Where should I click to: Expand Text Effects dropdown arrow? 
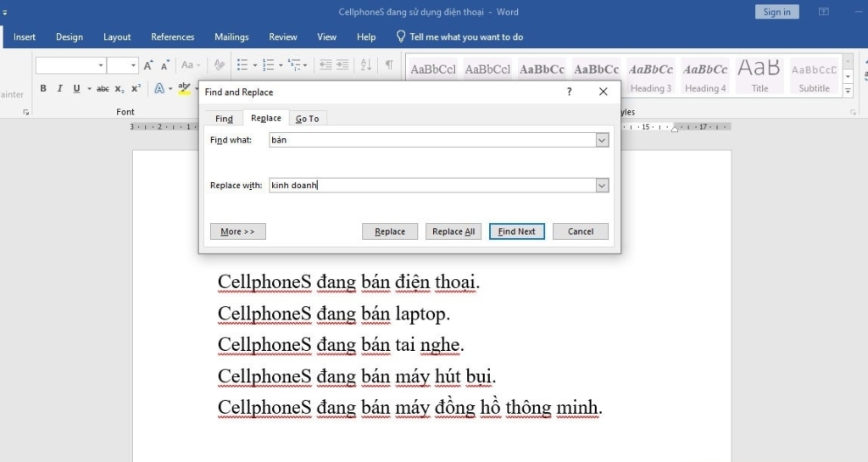[170, 88]
